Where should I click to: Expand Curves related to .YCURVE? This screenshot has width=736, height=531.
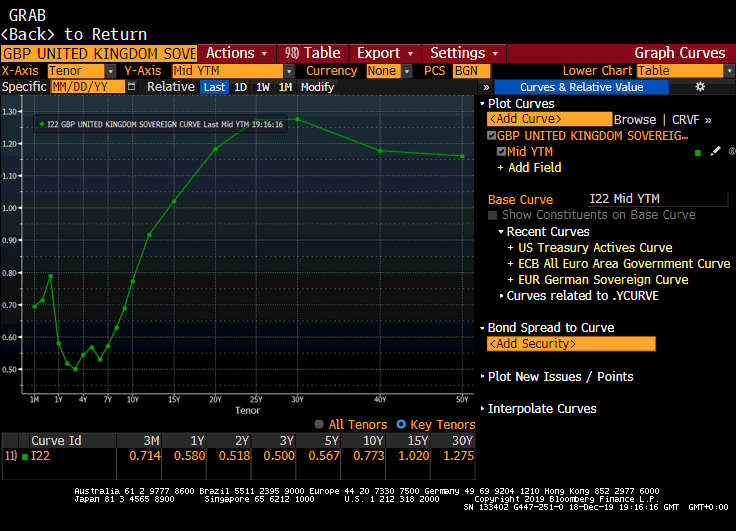[x=502, y=296]
